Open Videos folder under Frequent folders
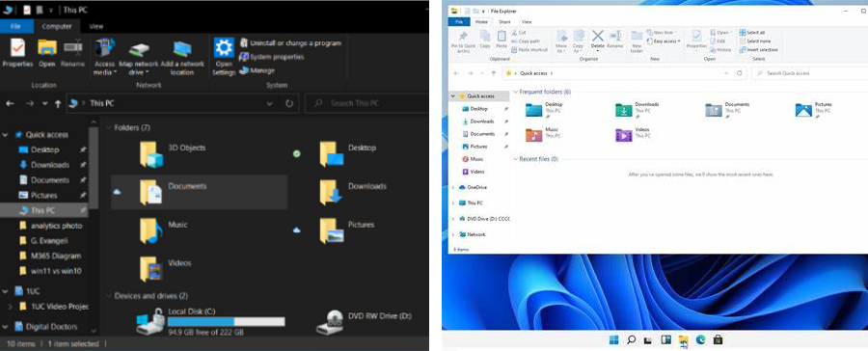The height and width of the screenshot is (351, 868). tap(634, 135)
